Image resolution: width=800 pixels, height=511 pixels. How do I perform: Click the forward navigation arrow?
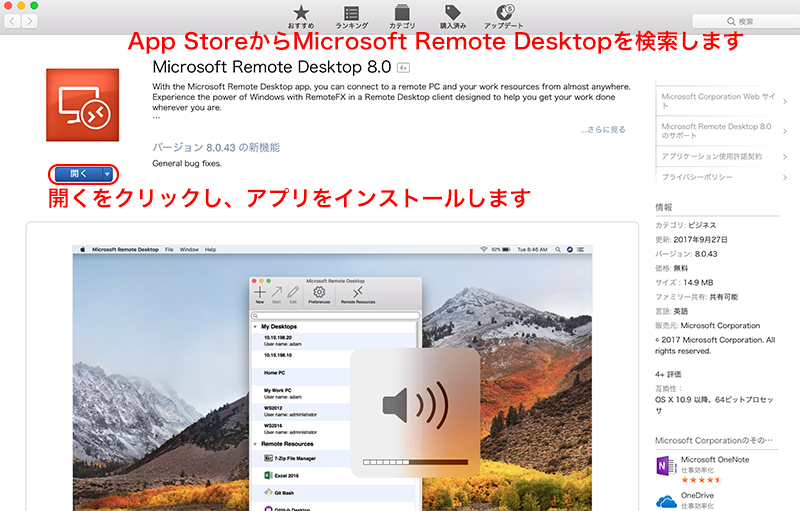point(30,21)
